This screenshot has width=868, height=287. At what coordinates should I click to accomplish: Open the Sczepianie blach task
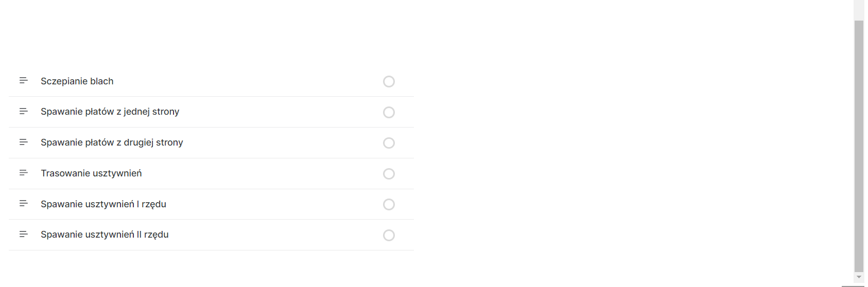77,81
